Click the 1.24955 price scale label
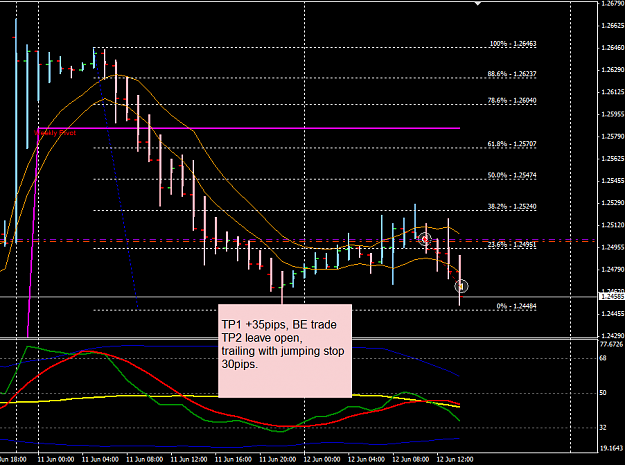 coord(612,247)
